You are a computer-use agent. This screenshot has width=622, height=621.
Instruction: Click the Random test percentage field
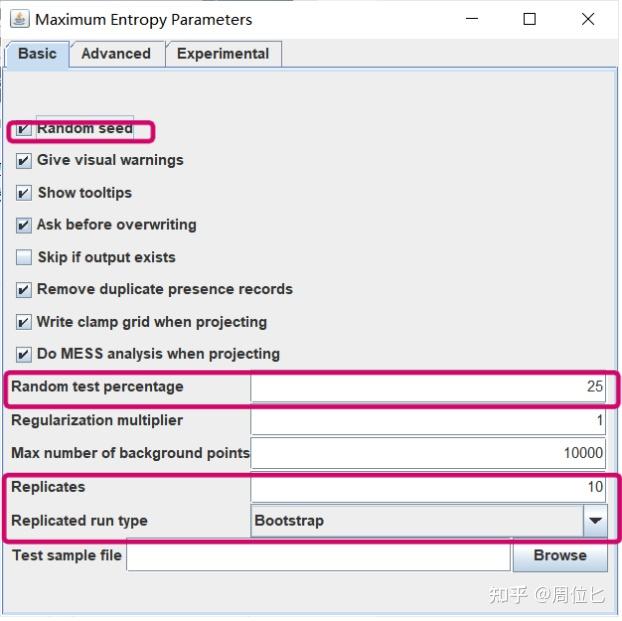(x=428, y=387)
